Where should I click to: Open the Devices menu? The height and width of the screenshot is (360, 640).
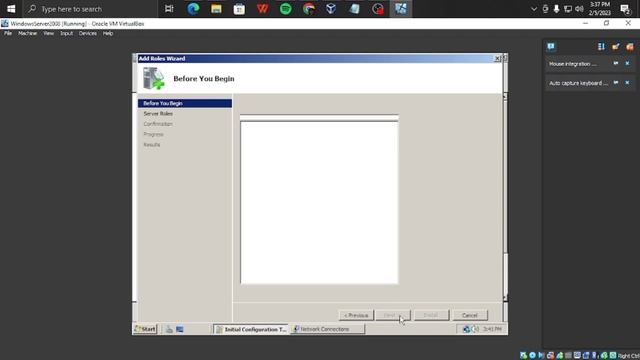tap(87, 33)
